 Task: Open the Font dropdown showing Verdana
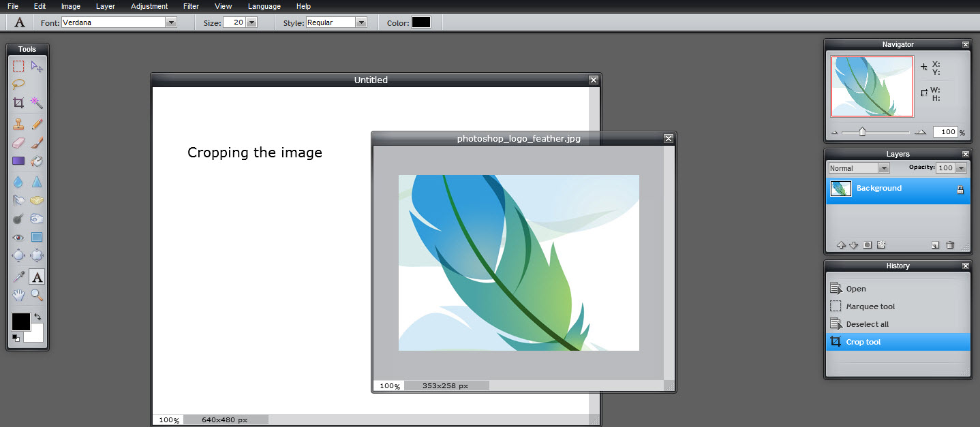(x=171, y=22)
